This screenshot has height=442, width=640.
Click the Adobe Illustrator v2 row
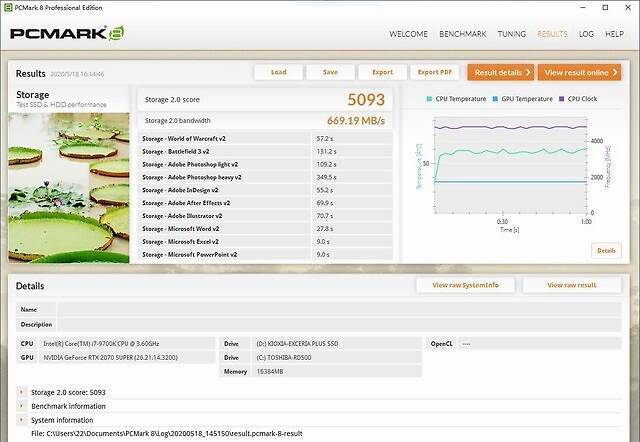click(x=266, y=216)
